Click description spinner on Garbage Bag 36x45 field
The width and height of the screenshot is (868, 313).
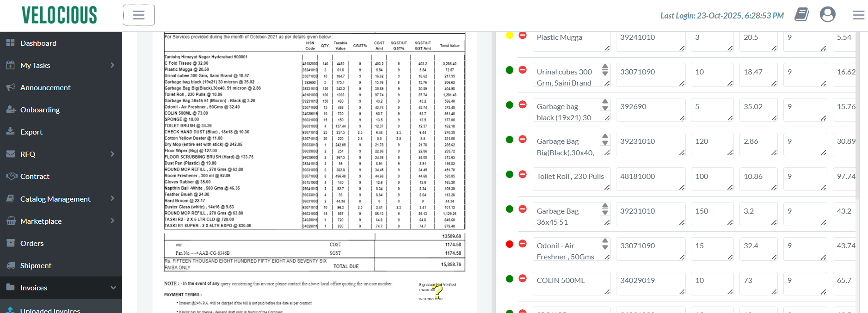click(605, 209)
